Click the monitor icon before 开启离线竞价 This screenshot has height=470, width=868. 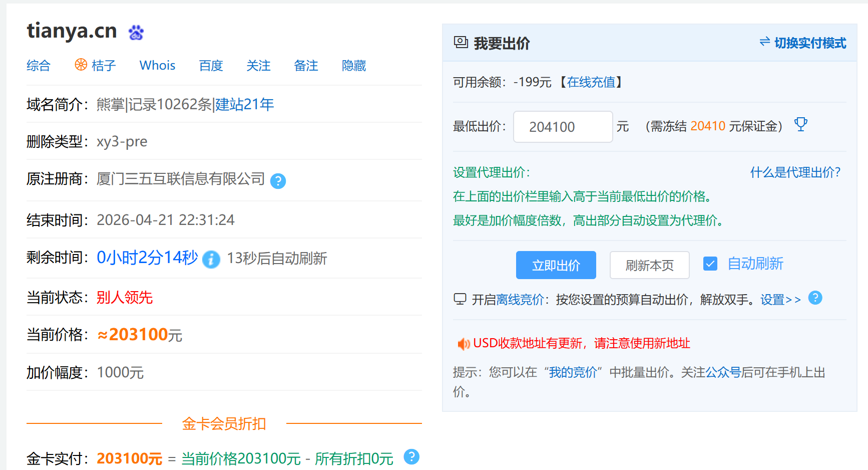tap(460, 299)
